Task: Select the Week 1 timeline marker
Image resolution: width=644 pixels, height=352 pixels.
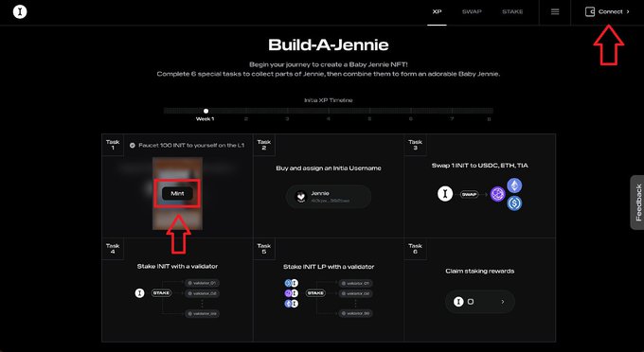Action: pos(206,111)
